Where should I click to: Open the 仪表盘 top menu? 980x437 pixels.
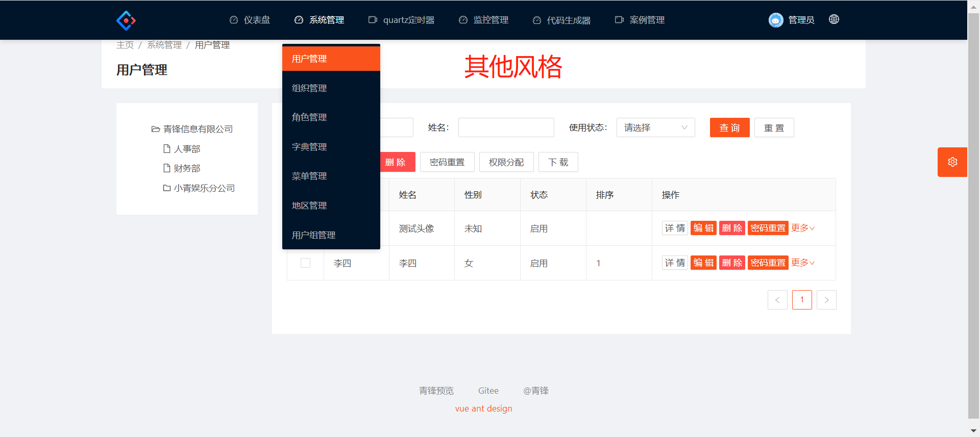pyautogui.click(x=250, y=20)
